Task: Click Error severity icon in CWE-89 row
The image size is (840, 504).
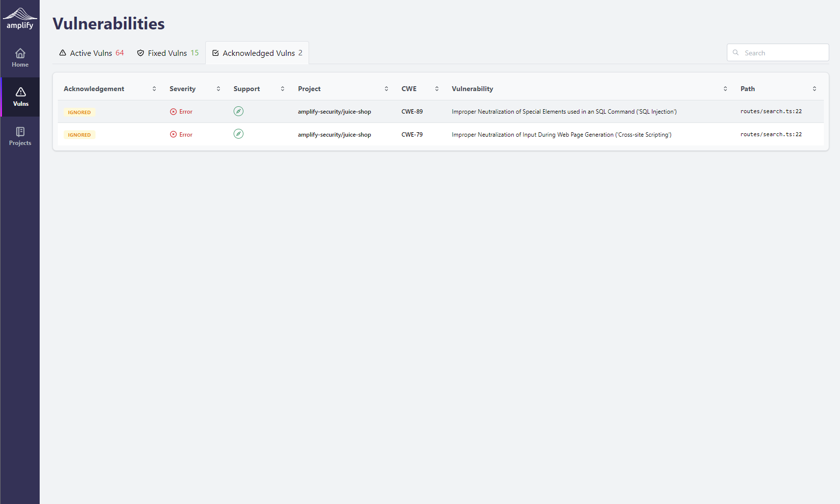Action: pyautogui.click(x=173, y=112)
